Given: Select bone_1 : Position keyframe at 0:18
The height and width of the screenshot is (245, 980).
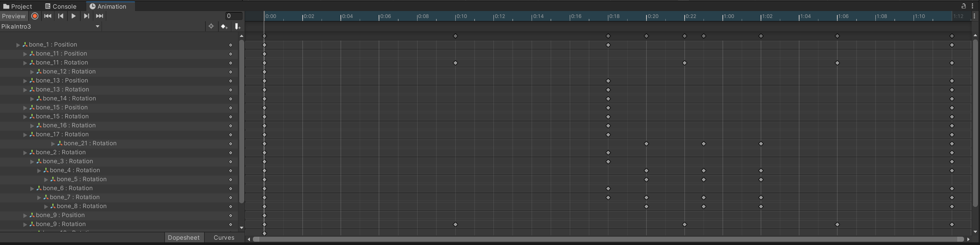Looking at the screenshot, I should pos(608,45).
